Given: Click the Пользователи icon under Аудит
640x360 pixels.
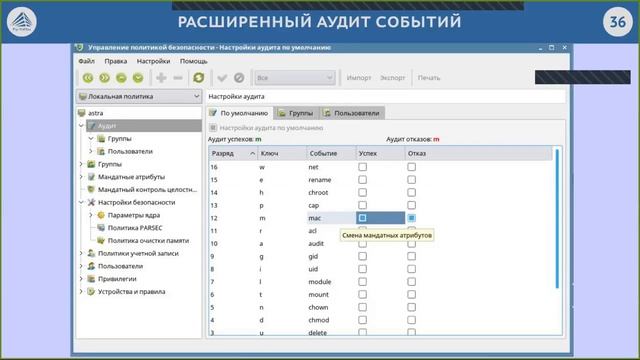Looking at the screenshot, I should [x=101, y=151].
